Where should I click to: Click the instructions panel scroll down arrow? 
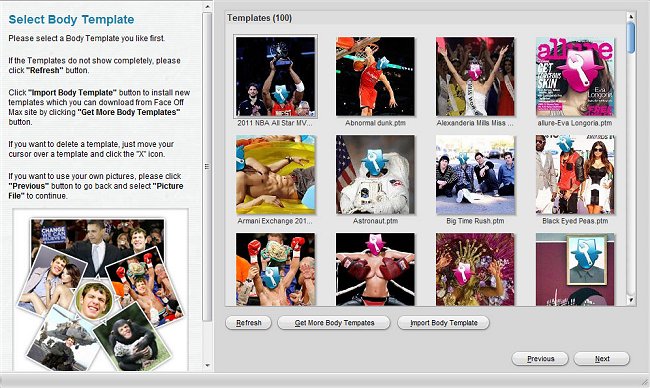coord(208,365)
